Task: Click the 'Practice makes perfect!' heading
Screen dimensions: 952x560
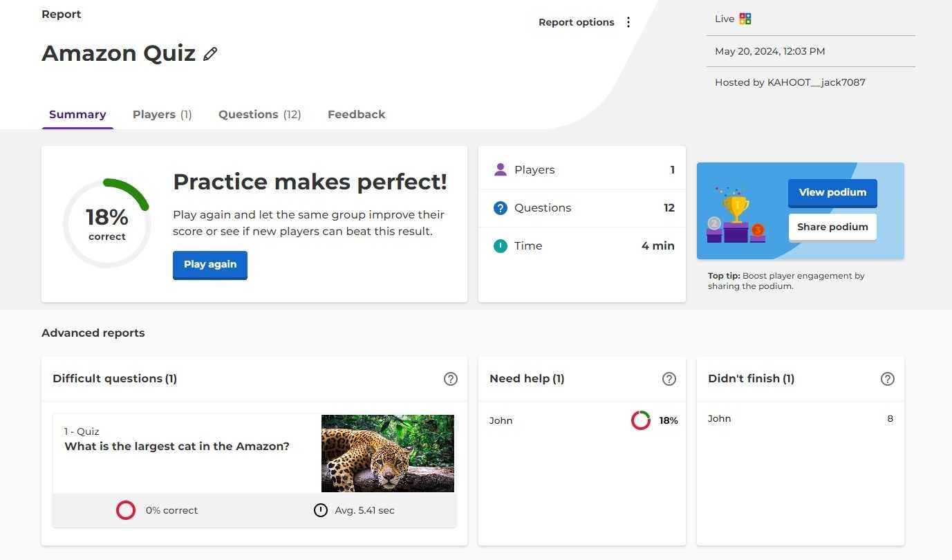Action: [310, 182]
